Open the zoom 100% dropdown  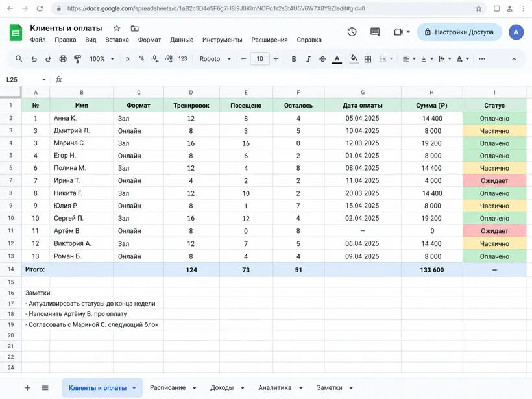pyautogui.click(x=101, y=58)
